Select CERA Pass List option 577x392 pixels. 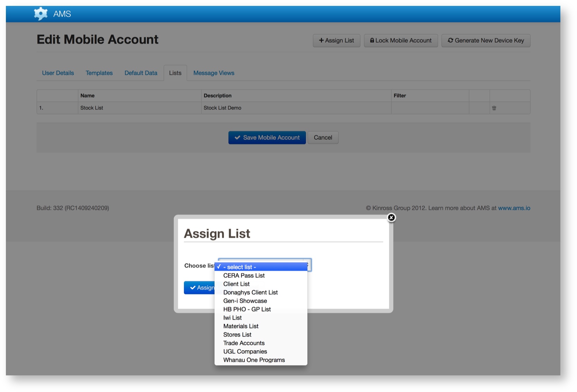point(244,276)
